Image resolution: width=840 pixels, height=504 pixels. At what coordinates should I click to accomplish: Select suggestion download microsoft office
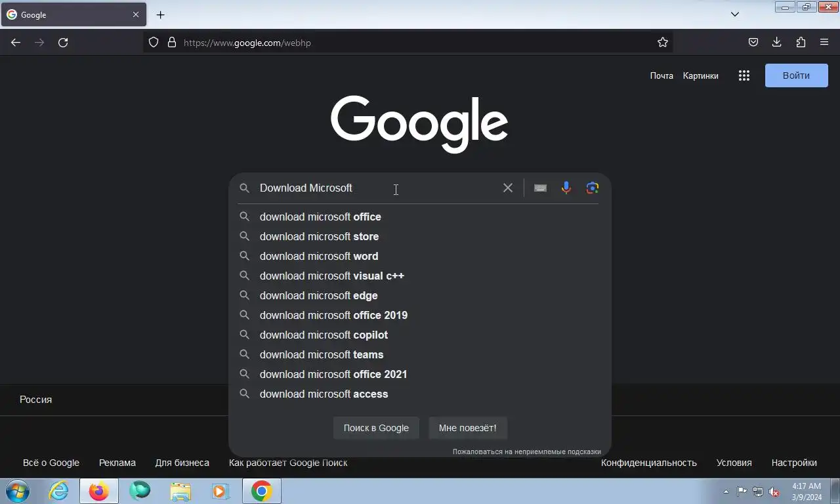[420, 217]
